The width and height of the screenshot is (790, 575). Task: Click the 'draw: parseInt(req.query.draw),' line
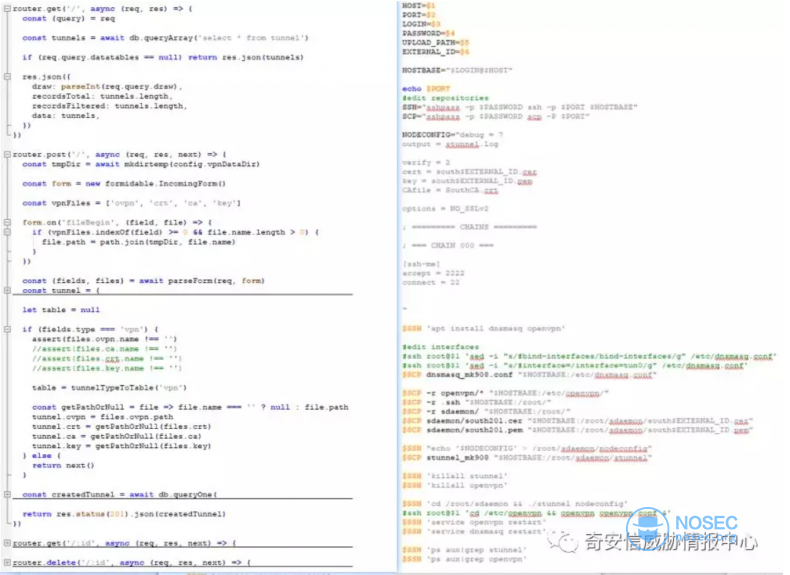(x=107, y=87)
